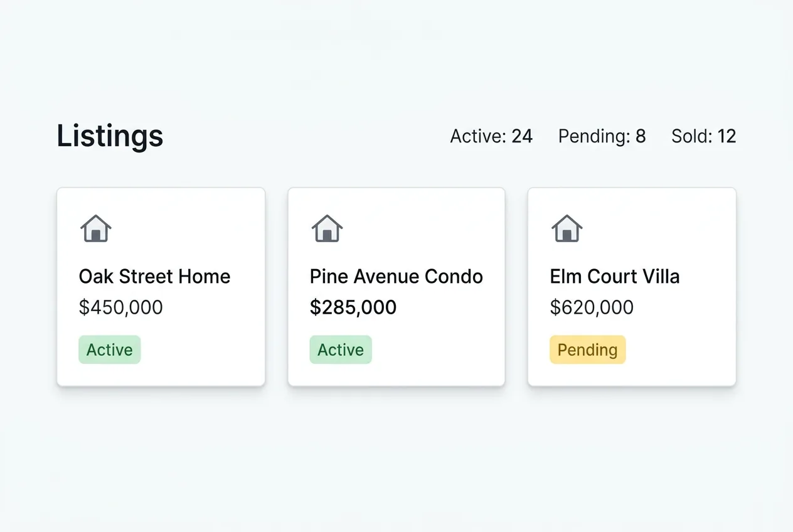This screenshot has width=793, height=532.
Task: Select the Listings heading
Action: [109, 136]
